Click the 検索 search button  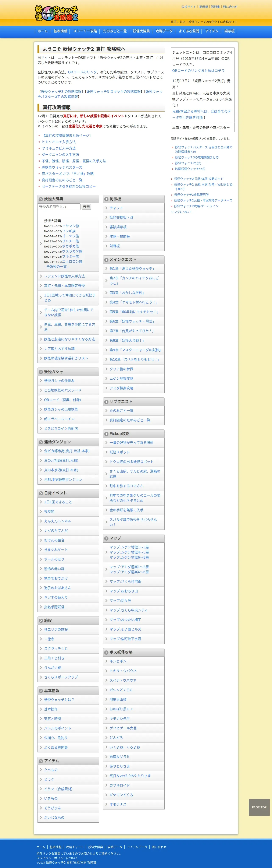tap(86, 207)
